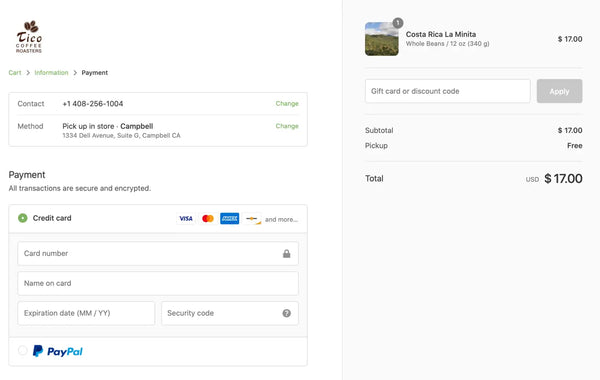600x380 pixels.
Task: Click the contact number +1 408-256-1004
Action: (93, 104)
